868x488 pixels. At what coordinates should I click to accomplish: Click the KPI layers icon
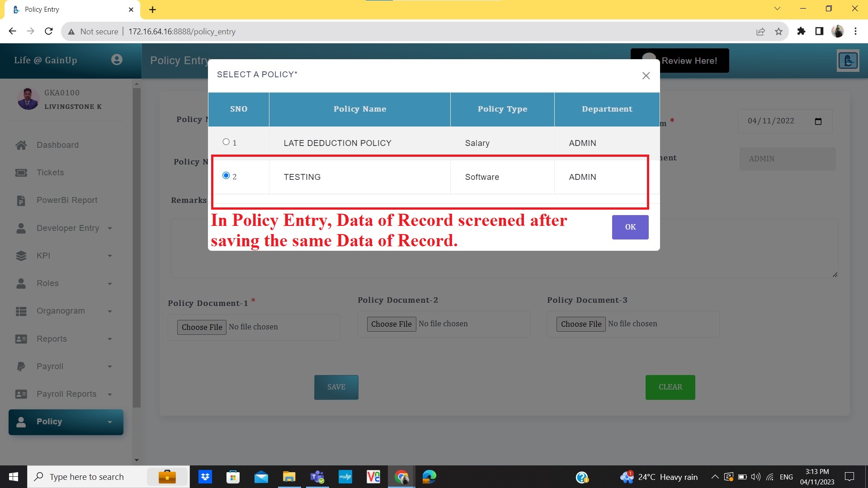[x=21, y=256]
